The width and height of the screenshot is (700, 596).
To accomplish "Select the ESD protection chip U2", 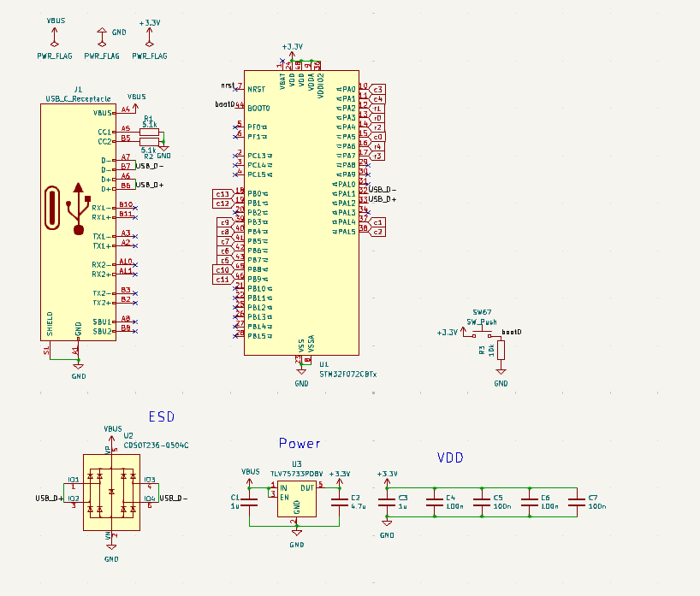I will [x=112, y=492].
